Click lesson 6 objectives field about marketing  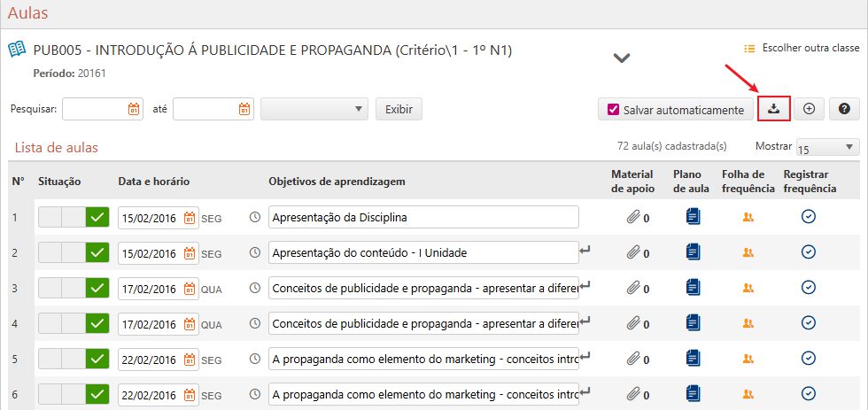(x=423, y=394)
